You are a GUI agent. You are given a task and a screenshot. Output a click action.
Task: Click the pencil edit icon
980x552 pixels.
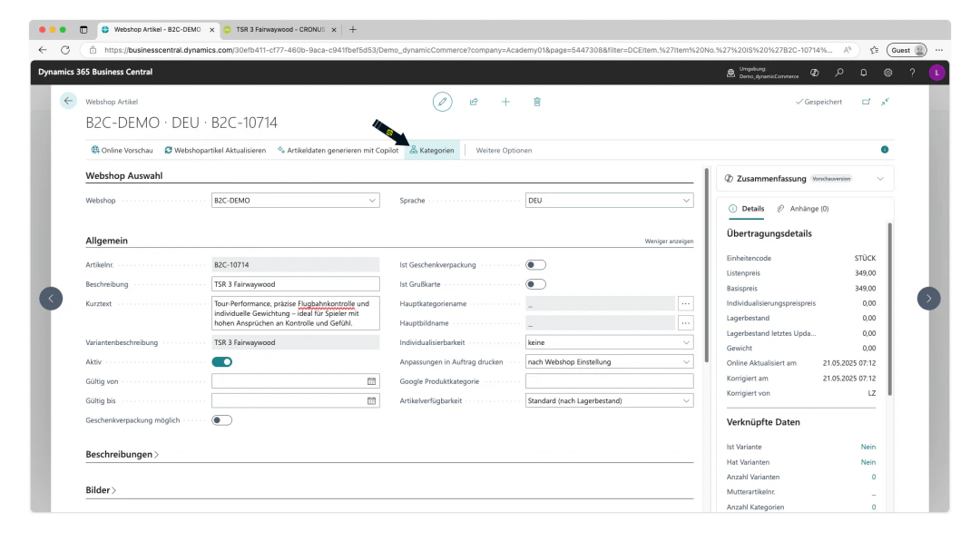443,102
